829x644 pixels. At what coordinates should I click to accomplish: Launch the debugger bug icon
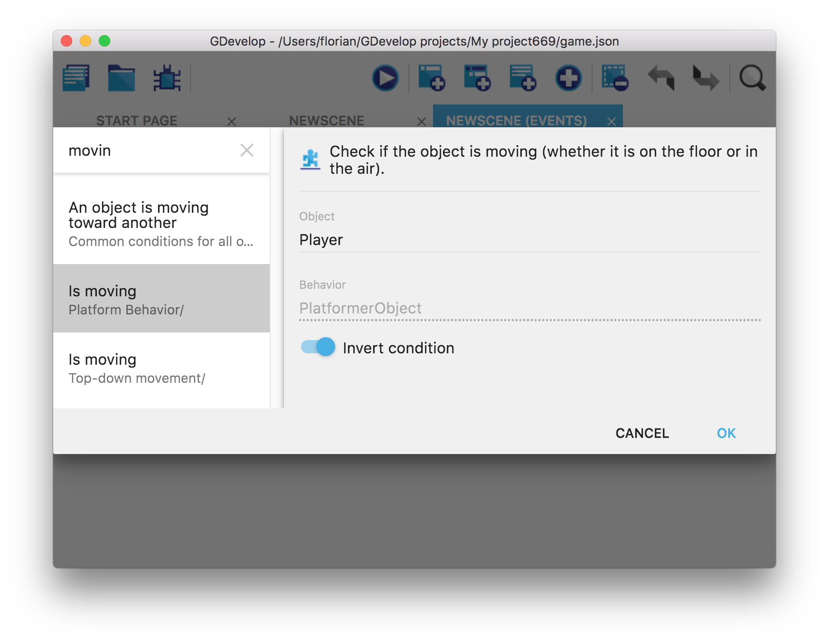pos(167,78)
